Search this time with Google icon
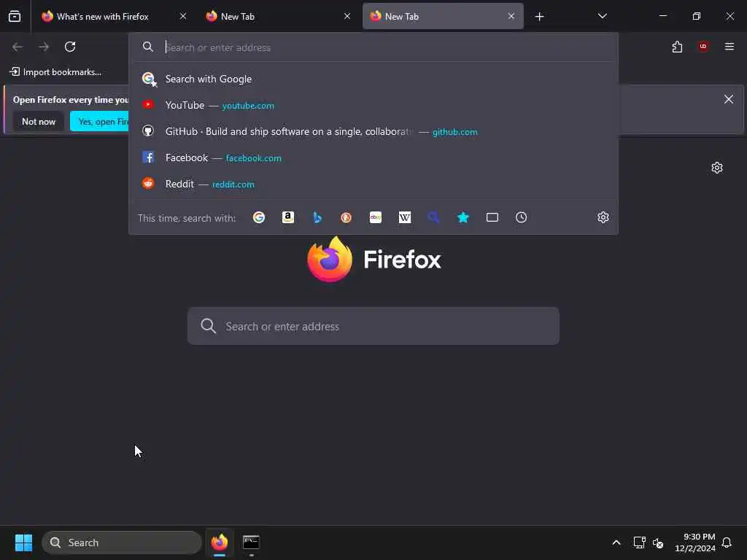747x560 pixels. pos(259,217)
